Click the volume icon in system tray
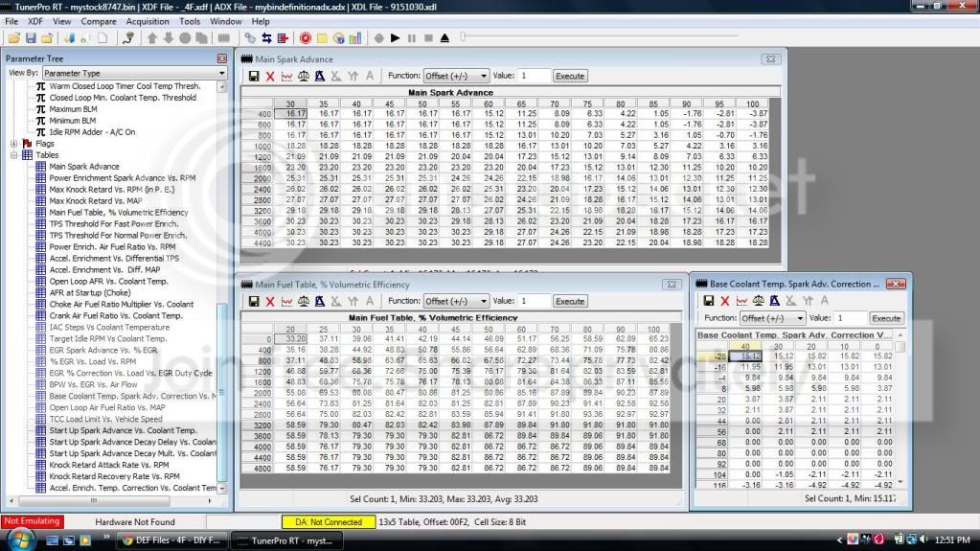980x551 pixels. point(923,540)
